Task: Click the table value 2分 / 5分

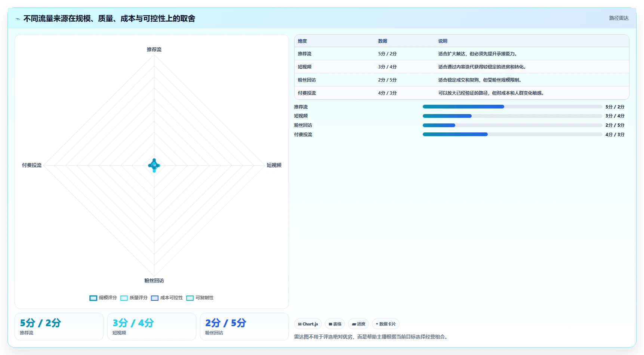Action: (x=387, y=80)
